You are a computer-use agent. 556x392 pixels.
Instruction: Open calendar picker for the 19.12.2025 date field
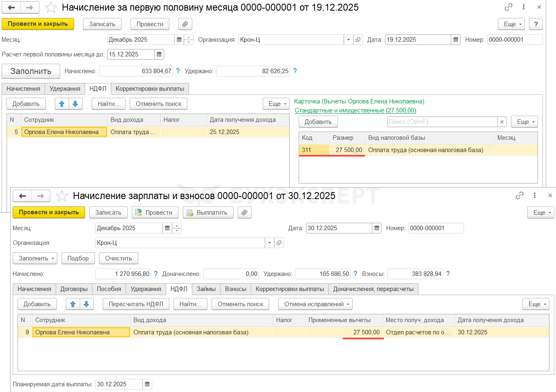(456, 40)
